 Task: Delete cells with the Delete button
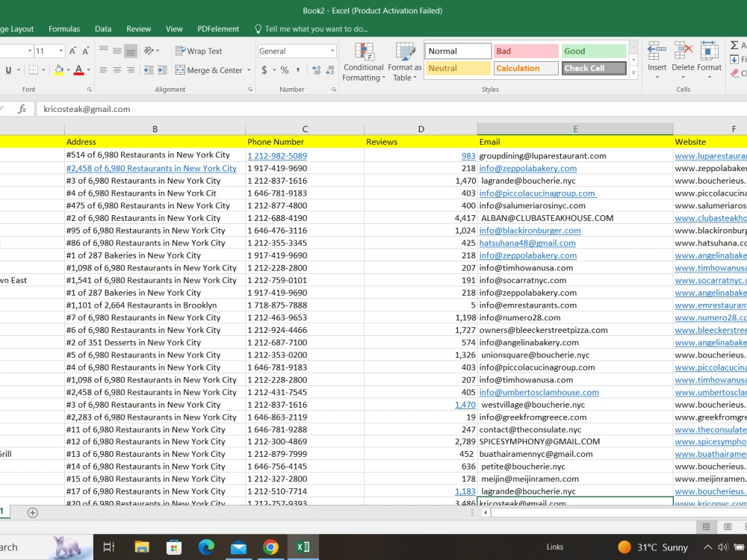click(x=684, y=60)
